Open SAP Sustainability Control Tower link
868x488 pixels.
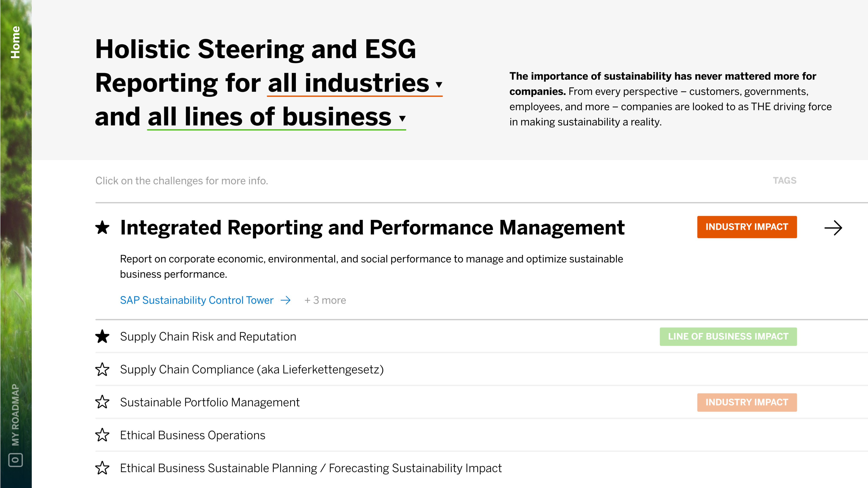point(196,300)
